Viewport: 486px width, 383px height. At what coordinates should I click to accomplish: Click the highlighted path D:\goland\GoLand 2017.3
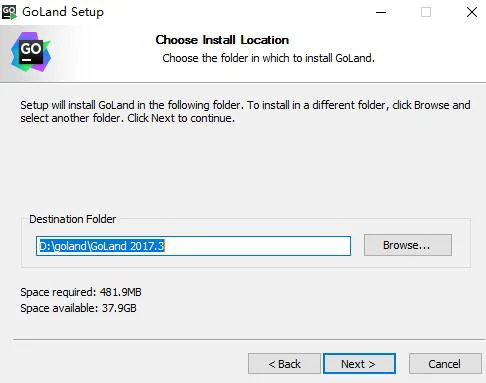102,246
